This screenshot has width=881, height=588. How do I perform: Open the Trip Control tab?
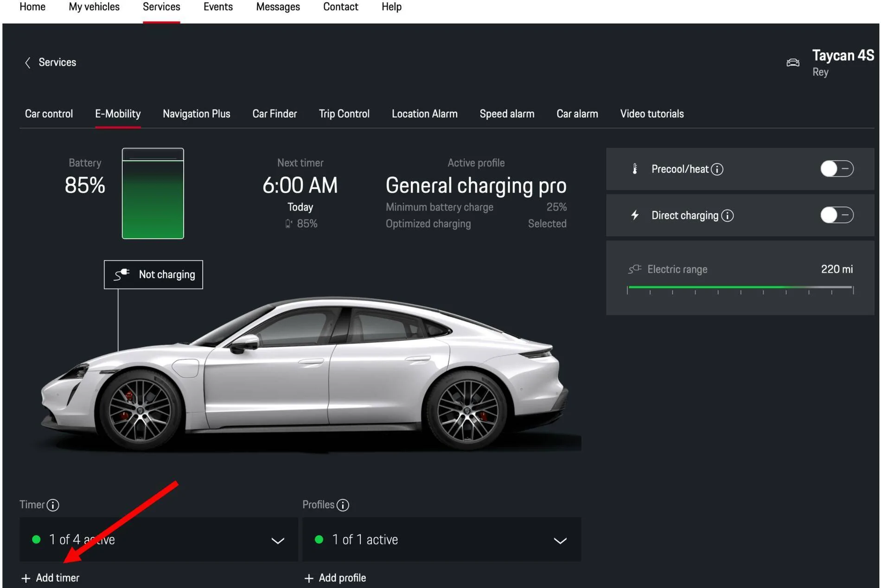coord(344,114)
